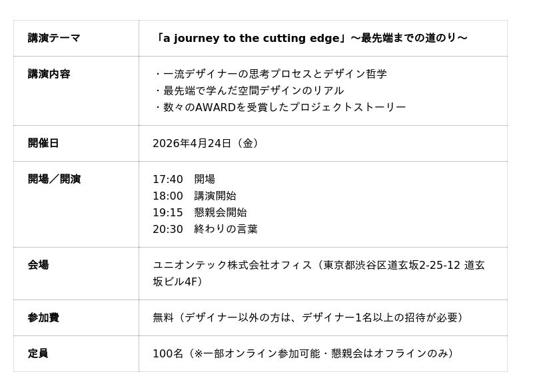The height and width of the screenshot is (392, 533).
Task: Select the date 2026年4月24日（金）
Action: [x=207, y=143]
